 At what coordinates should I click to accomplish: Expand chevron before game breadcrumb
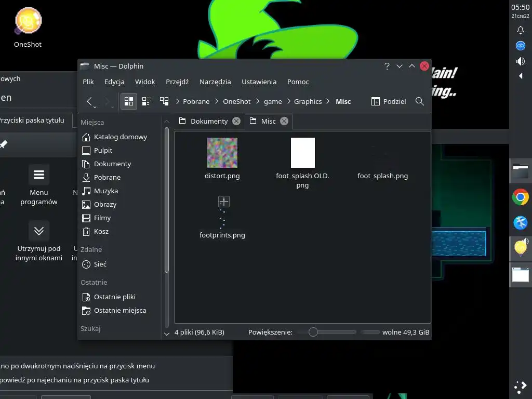258,101
